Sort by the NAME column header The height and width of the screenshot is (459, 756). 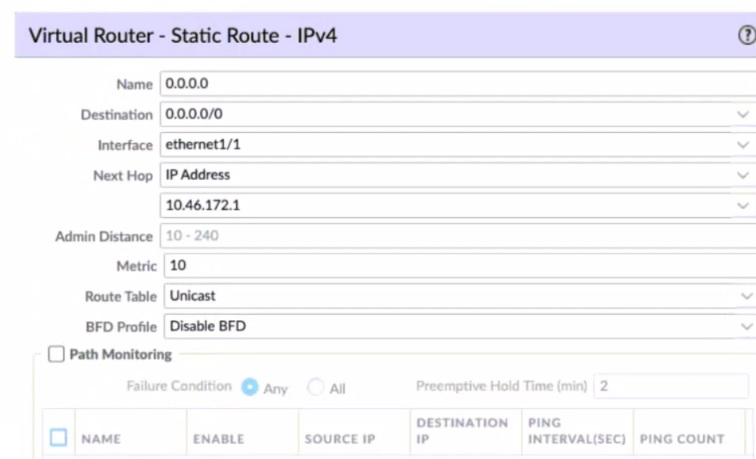pyautogui.click(x=101, y=438)
